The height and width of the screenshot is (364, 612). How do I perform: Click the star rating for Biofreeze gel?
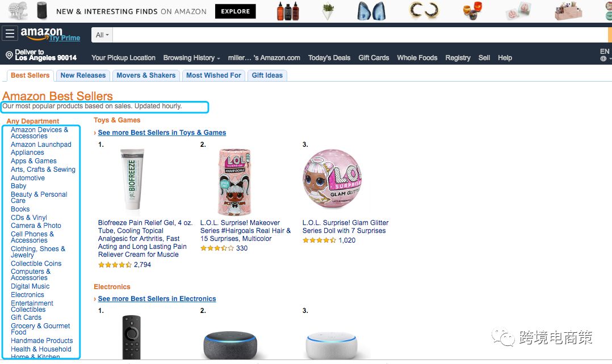(x=115, y=265)
